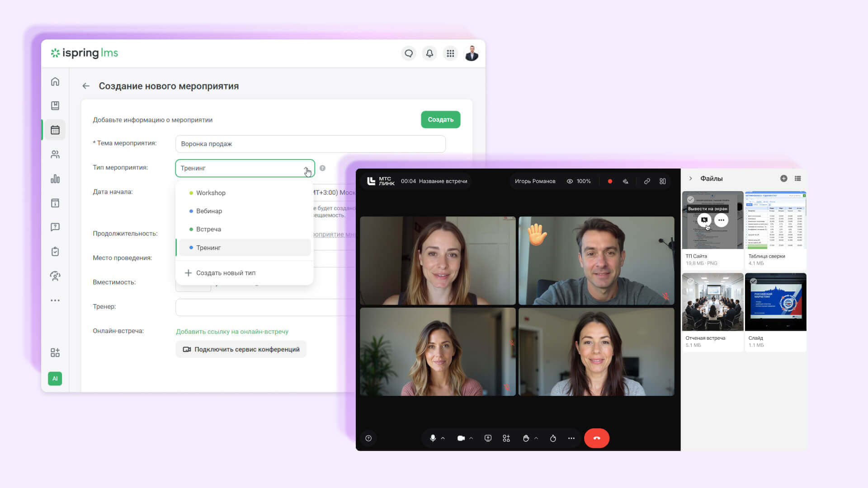Click the green Создать button
Screen dimensions: 868x488
441,120
